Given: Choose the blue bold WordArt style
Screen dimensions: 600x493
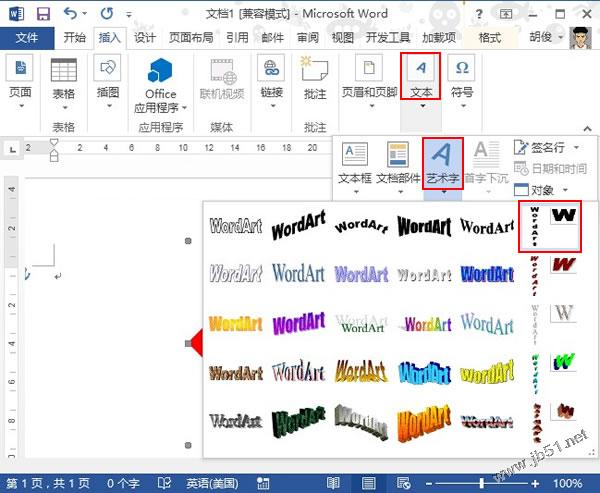Looking at the screenshot, I should tap(487, 274).
